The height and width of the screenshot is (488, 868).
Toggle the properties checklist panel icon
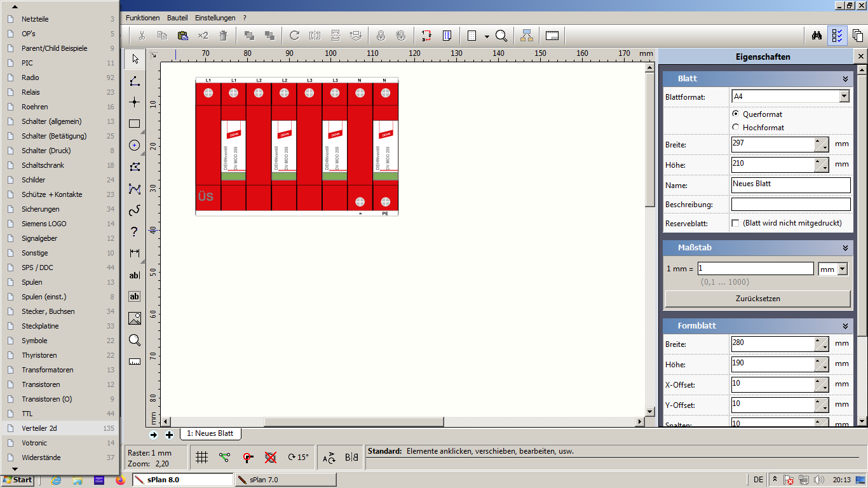[x=837, y=36]
